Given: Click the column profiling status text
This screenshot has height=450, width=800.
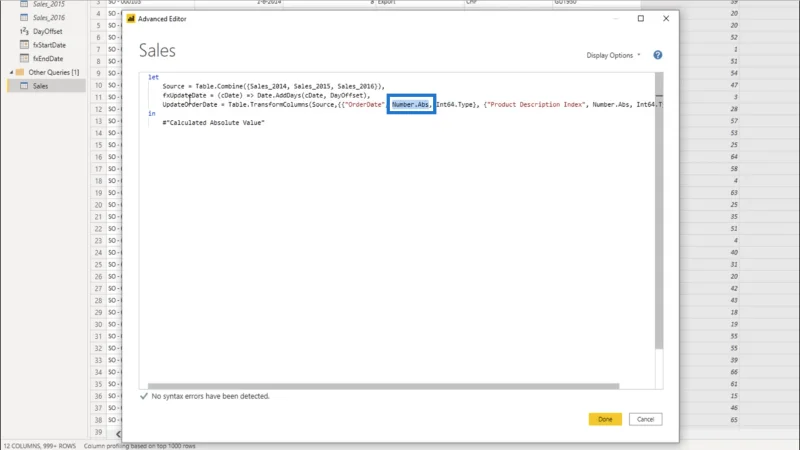Looking at the screenshot, I should (x=140, y=446).
